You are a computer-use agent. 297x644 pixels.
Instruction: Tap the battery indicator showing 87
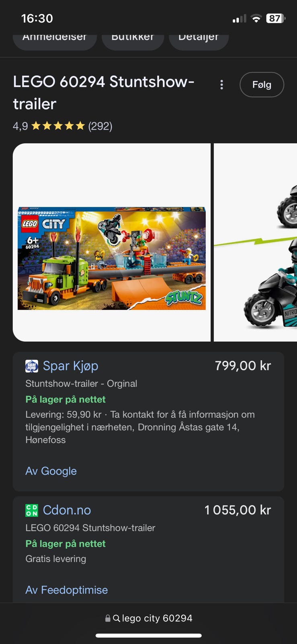point(276,19)
